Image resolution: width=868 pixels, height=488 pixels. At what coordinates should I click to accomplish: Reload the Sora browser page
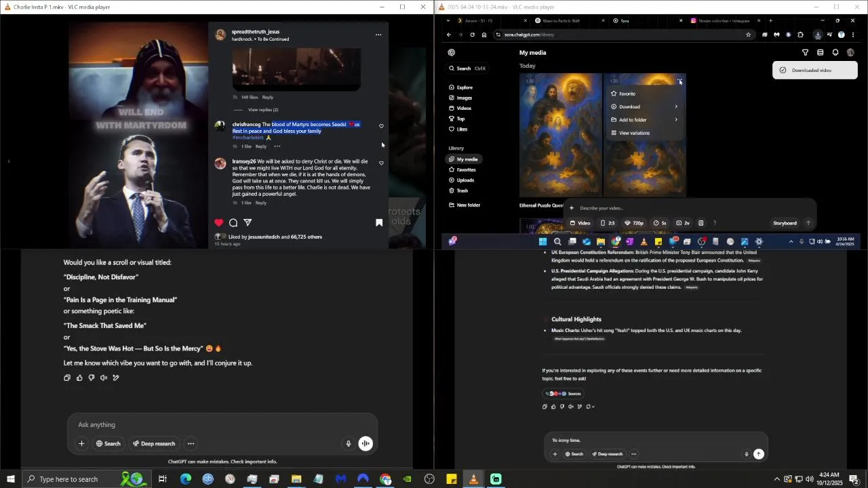pyautogui.click(x=472, y=35)
